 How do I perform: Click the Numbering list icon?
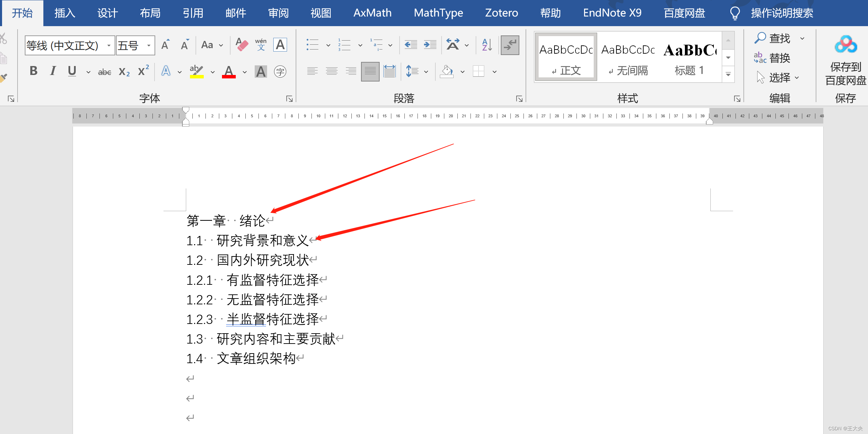point(344,45)
